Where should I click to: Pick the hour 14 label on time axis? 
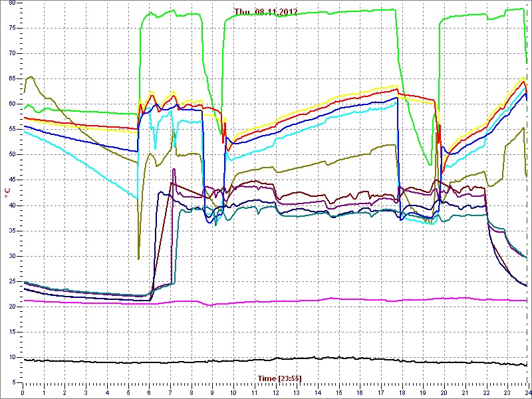click(317, 392)
